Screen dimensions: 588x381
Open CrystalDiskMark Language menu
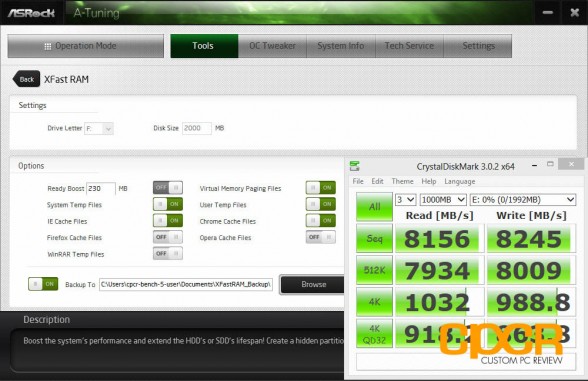[460, 182]
